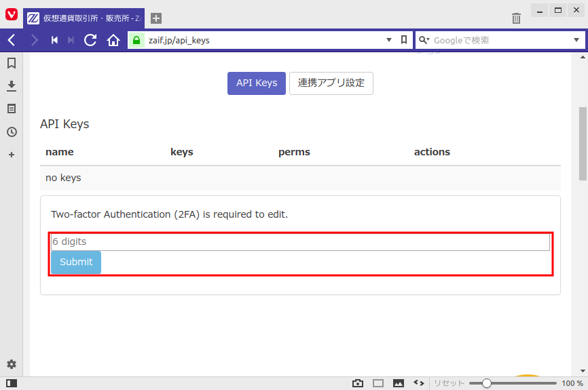Open the Downloads panel in sidebar
Image resolution: width=588 pixels, height=390 pixels.
coord(12,86)
